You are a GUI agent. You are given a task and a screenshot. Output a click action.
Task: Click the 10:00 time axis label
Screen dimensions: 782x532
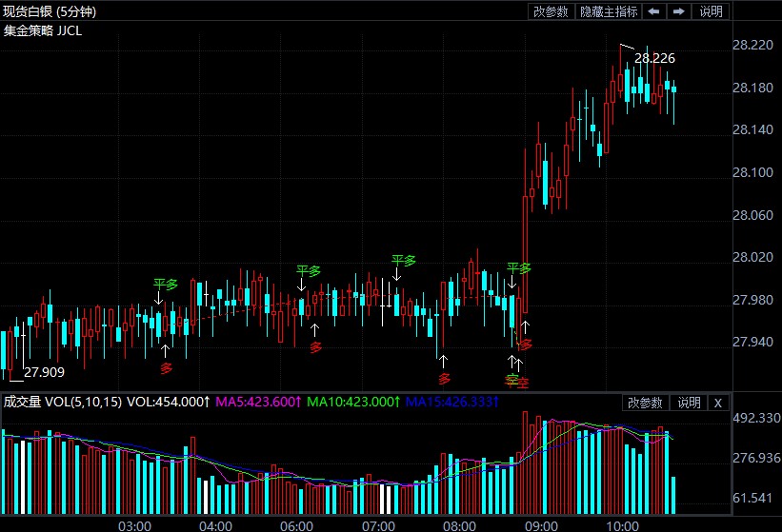click(x=622, y=526)
